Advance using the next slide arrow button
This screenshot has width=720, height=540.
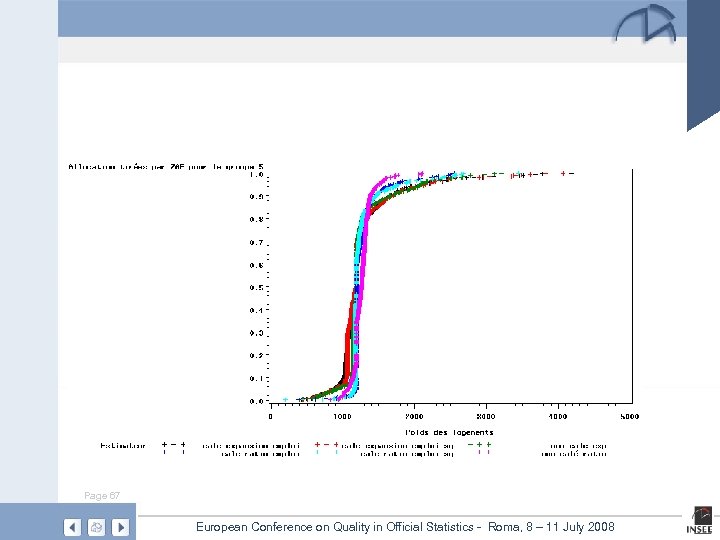[120, 527]
